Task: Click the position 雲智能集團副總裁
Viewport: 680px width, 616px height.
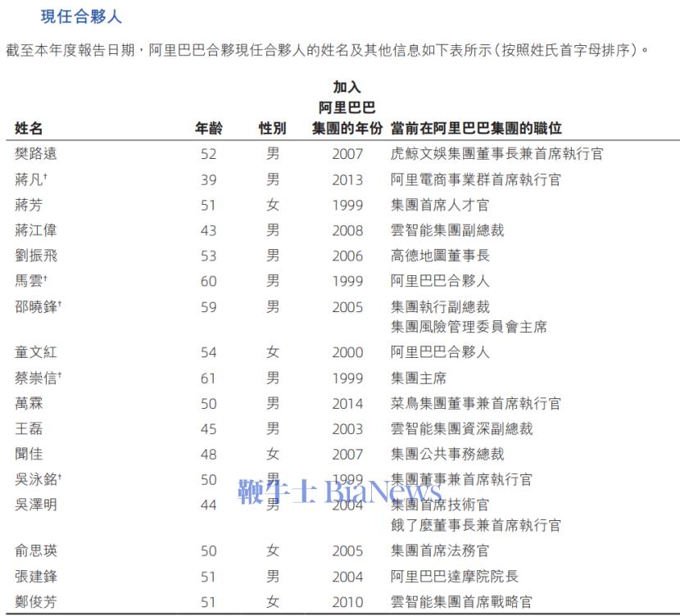Action: (447, 230)
